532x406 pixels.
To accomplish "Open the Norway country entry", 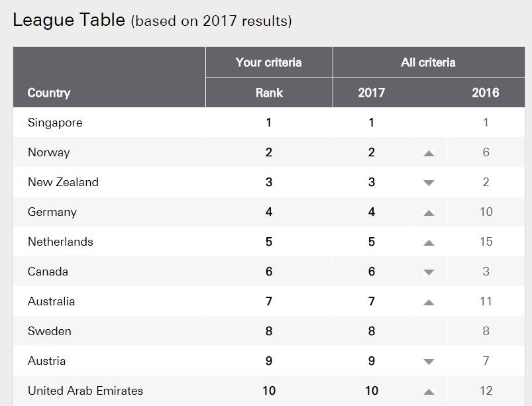I will 48,152.
